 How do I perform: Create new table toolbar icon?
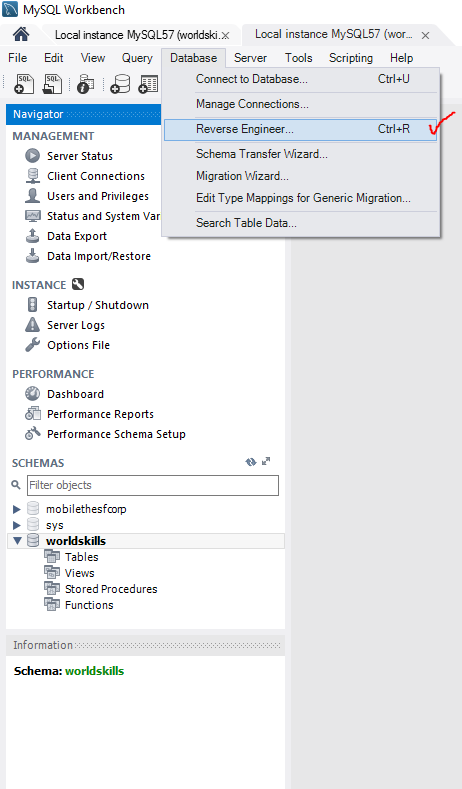[148, 84]
